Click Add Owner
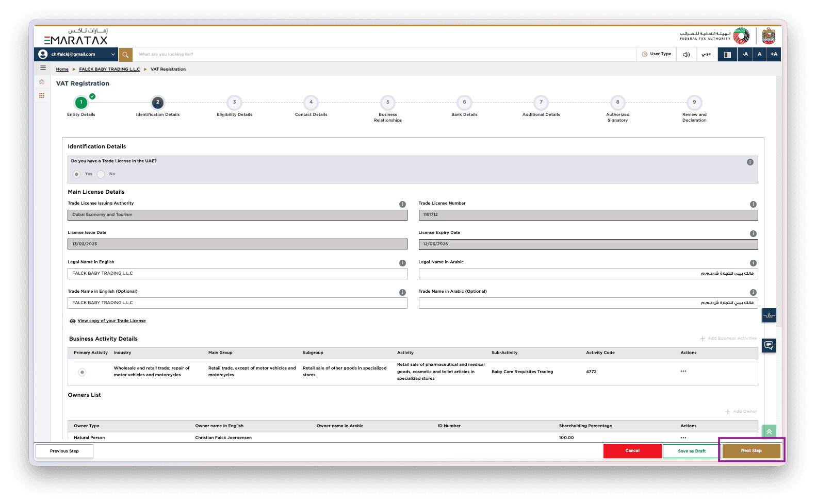This screenshot has width=816, height=504. point(741,412)
